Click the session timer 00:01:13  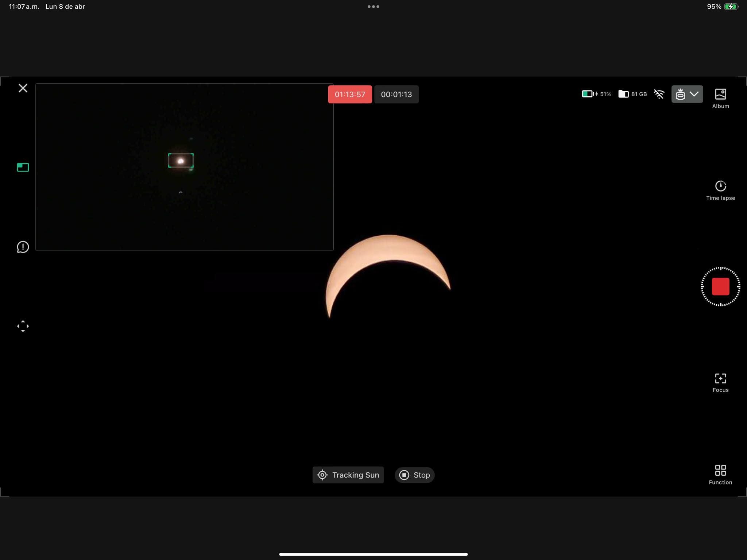pos(396,94)
